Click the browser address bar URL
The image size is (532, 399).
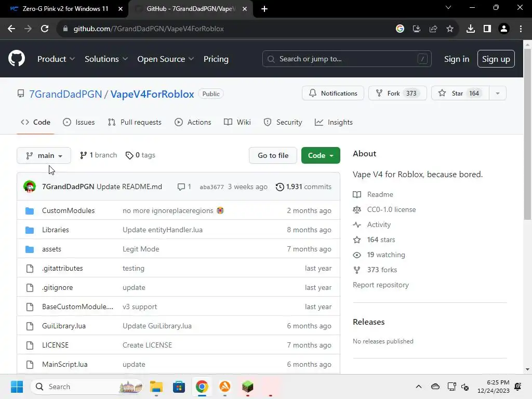[x=149, y=29]
